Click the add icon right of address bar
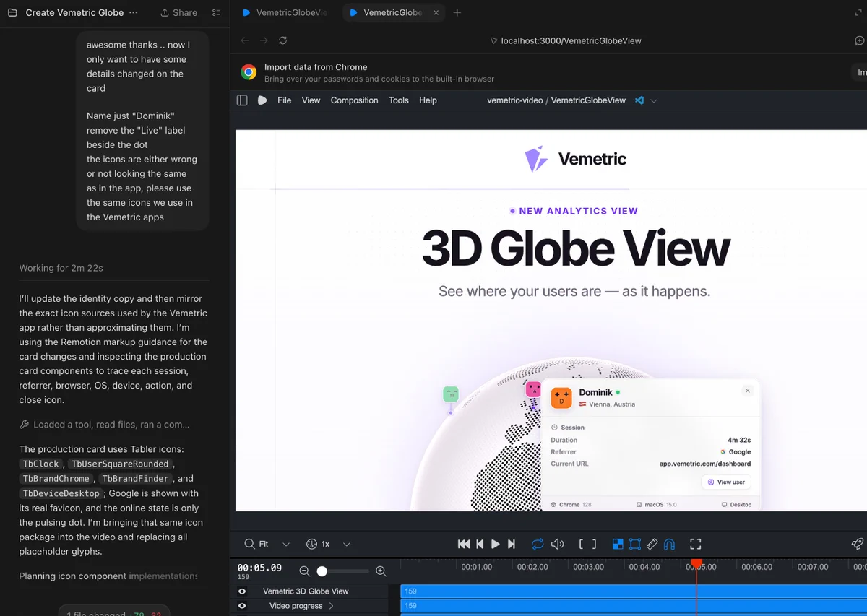This screenshot has width=867, height=616. (859, 41)
